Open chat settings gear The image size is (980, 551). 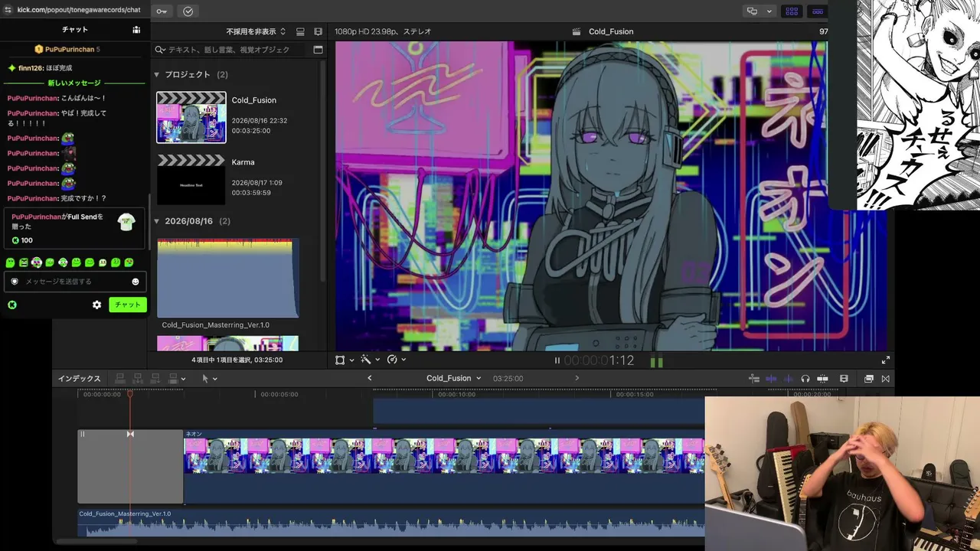(x=96, y=305)
